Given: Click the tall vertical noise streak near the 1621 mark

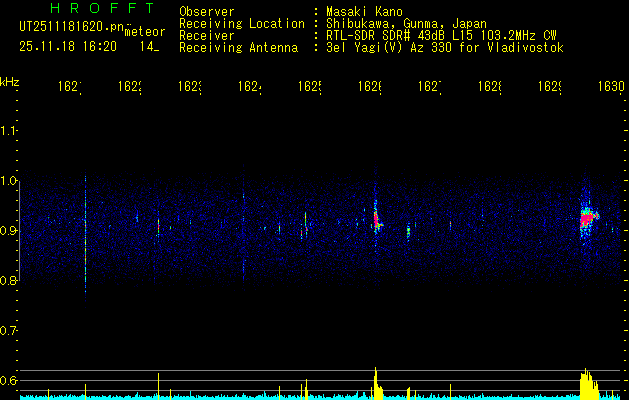Looking at the screenshot, I should 85,237.
